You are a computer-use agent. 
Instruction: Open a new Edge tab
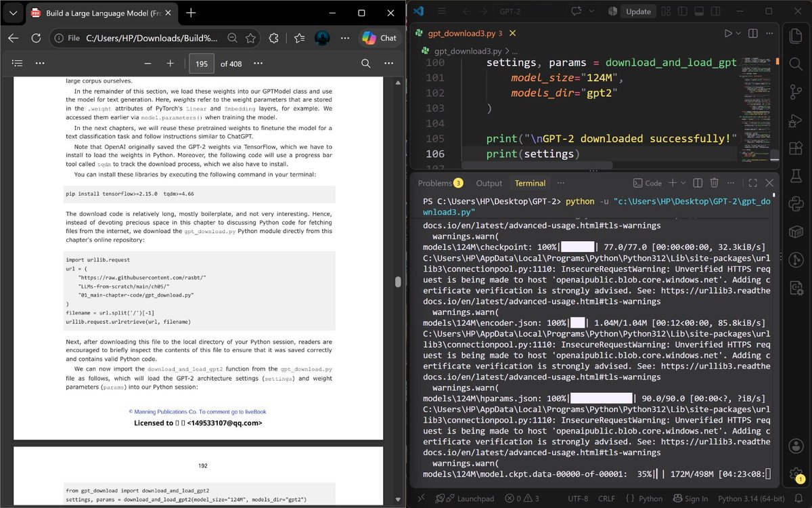pyautogui.click(x=191, y=13)
